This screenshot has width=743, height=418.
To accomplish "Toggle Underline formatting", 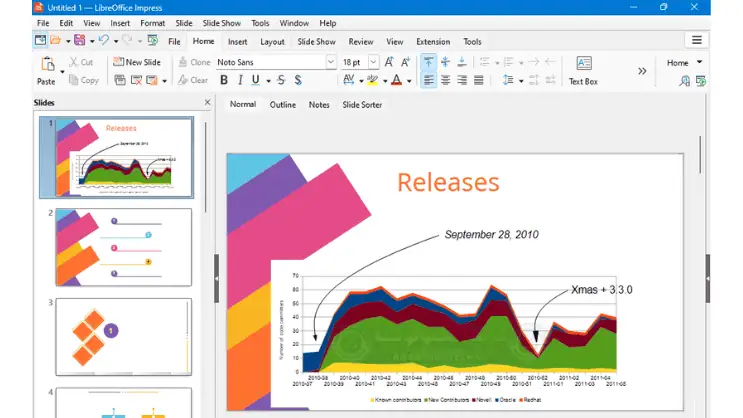I will tap(255, 80).
